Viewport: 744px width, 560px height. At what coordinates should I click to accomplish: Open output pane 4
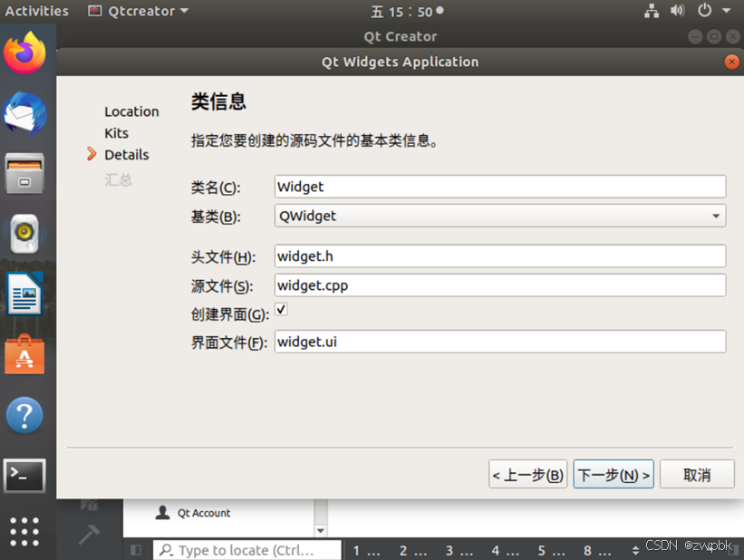[x=505, y=551]
